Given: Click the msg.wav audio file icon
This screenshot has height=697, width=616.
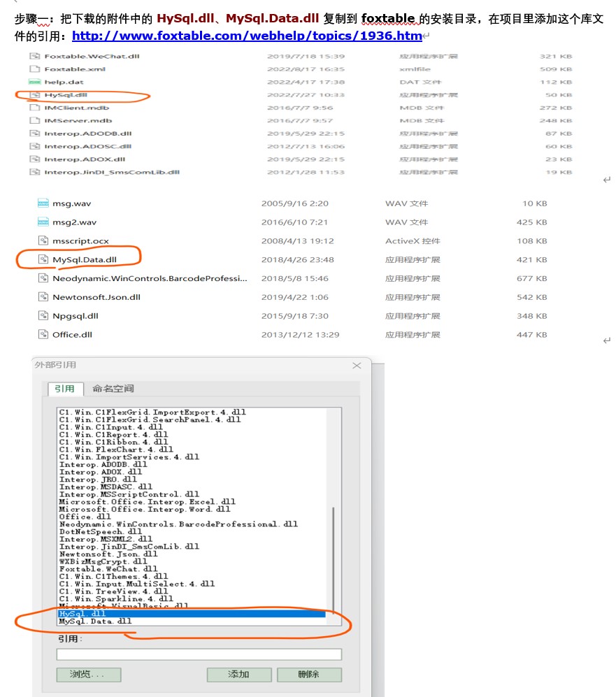Looking at the screenshot, I should pos(43,203).
